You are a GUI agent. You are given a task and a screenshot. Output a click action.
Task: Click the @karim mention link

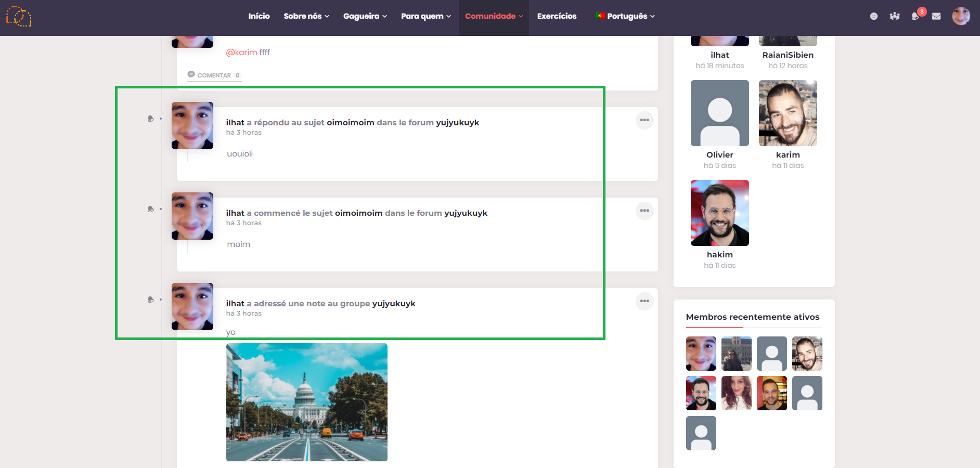click(x=241, y=53)
